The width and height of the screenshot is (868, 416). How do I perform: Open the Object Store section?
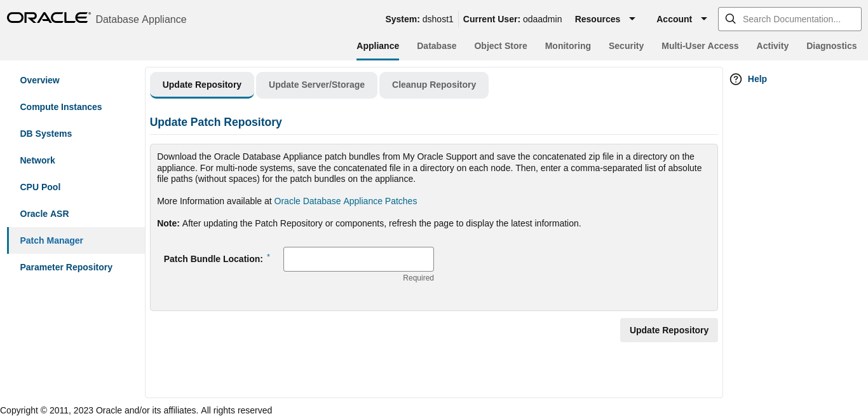[501, 46]
